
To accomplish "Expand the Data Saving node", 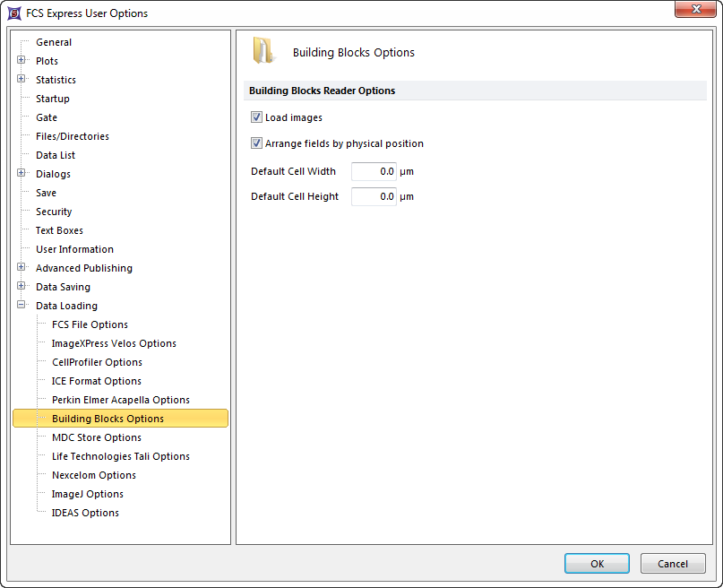I will click(22, 287).
